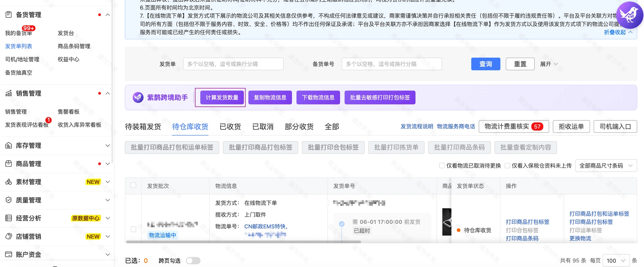644x267 pixels.
Task: Switch to the 待装箱发货 tab
Action: point(143,126)
